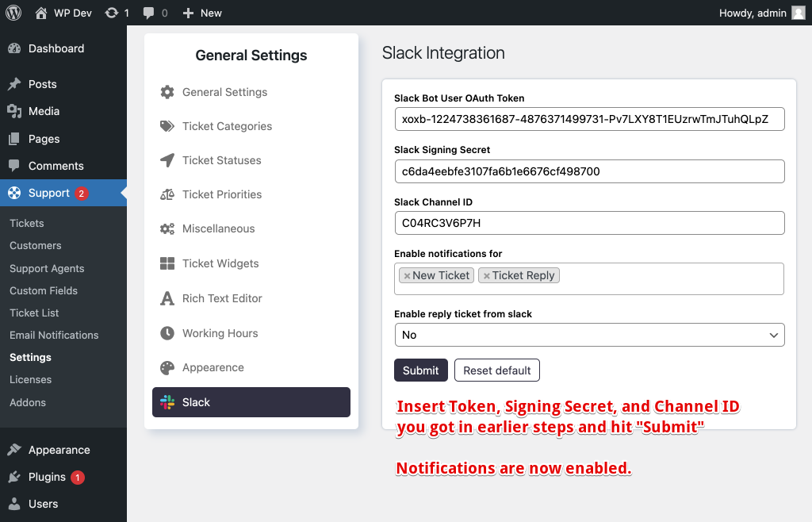Click the Ticket Priorities scale icon
The image size is (812, 522).
167,194
